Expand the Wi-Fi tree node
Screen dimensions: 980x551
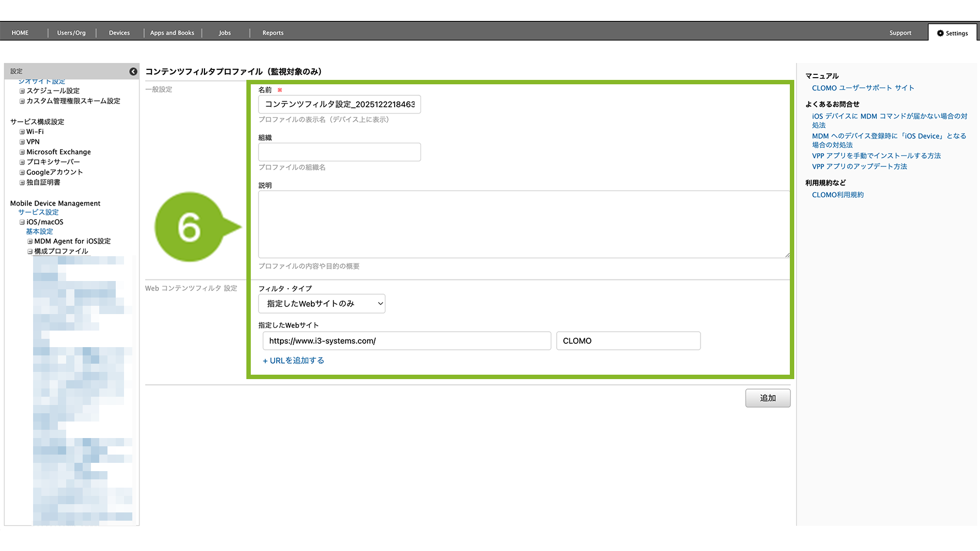(22, 132)
